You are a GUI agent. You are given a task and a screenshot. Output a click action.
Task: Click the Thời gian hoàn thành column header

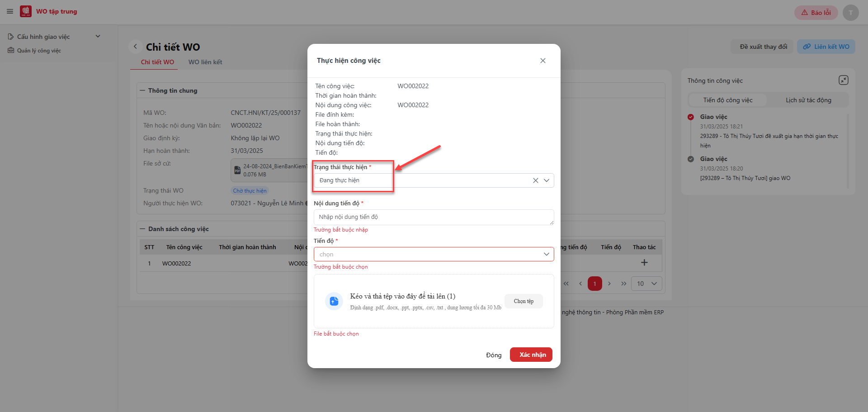click(247, 247)
